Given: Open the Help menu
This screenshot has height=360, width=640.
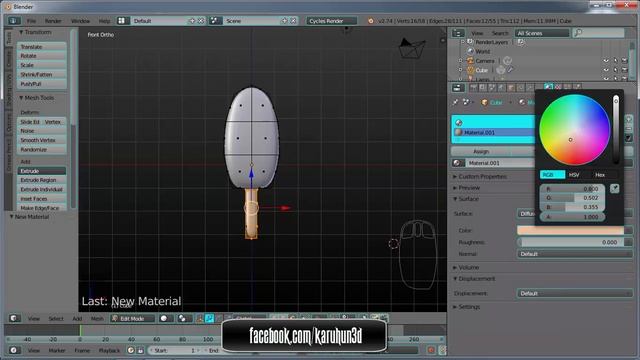Looking at the screenshot, I should 104,21.
